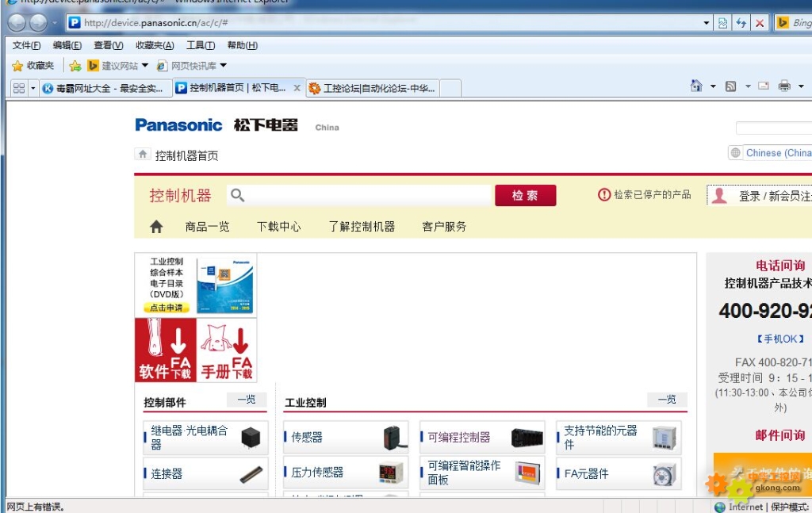Click the 一览 button beside 工业控制
This screenshot has width=812, height=513.
pos(667,399)
